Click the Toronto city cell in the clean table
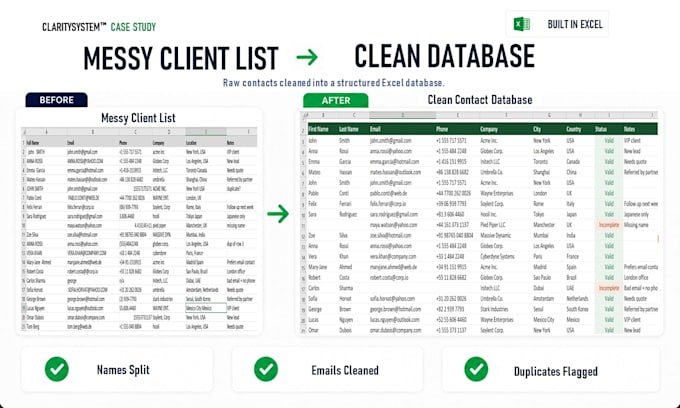 [x=540, y=162]
